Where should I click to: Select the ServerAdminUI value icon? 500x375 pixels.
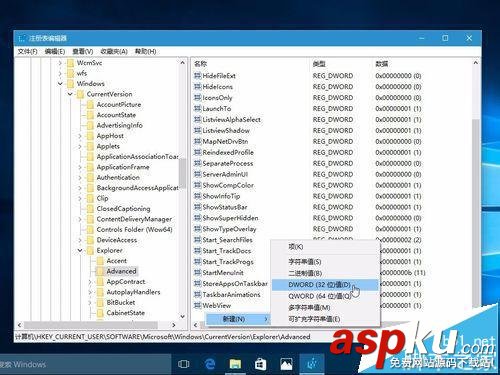(198, 174)
